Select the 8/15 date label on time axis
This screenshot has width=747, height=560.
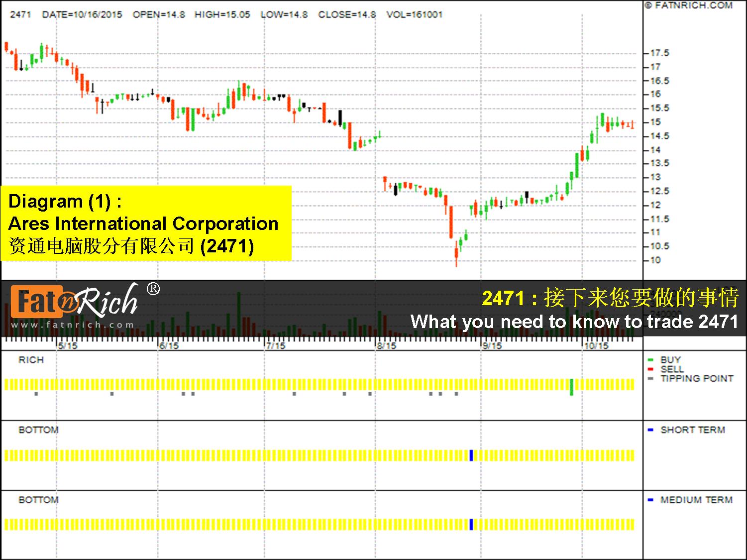click(386, 345)
